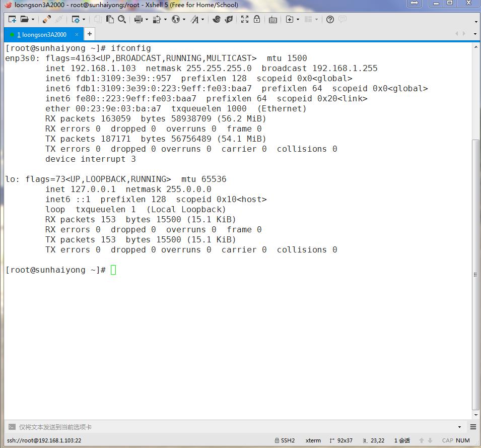
Task: Click the Paste clipboard icon
Action: 110,19
